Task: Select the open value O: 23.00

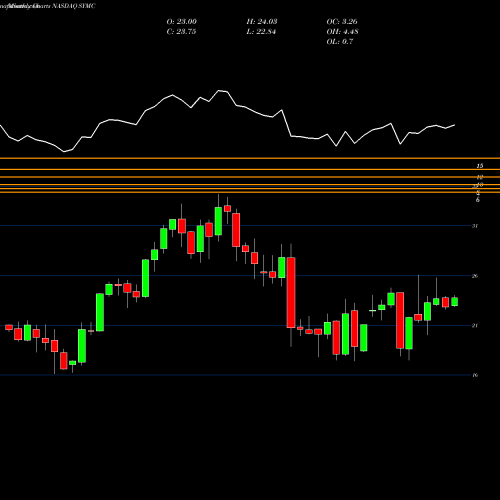Action: [182, 22]
